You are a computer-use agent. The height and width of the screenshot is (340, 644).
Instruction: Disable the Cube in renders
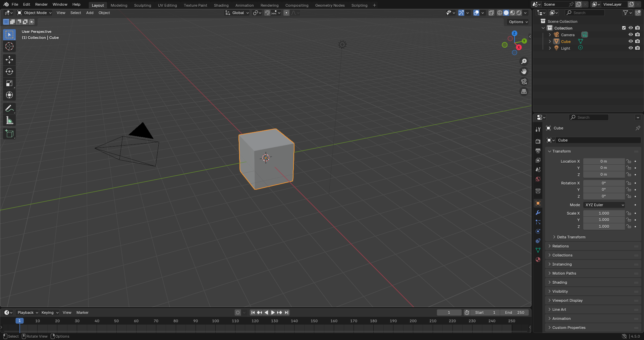point(638,41)
